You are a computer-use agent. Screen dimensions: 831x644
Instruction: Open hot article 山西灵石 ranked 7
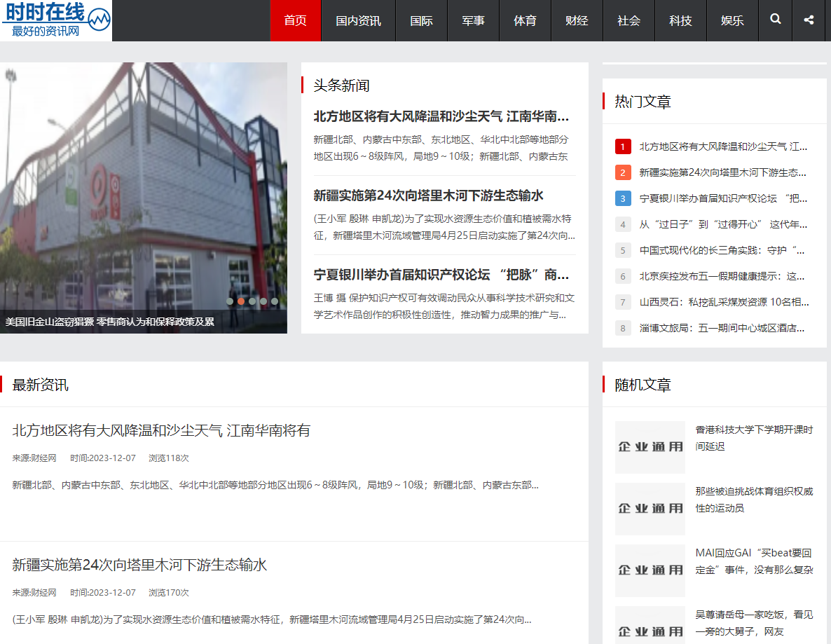tap(724, 302)
